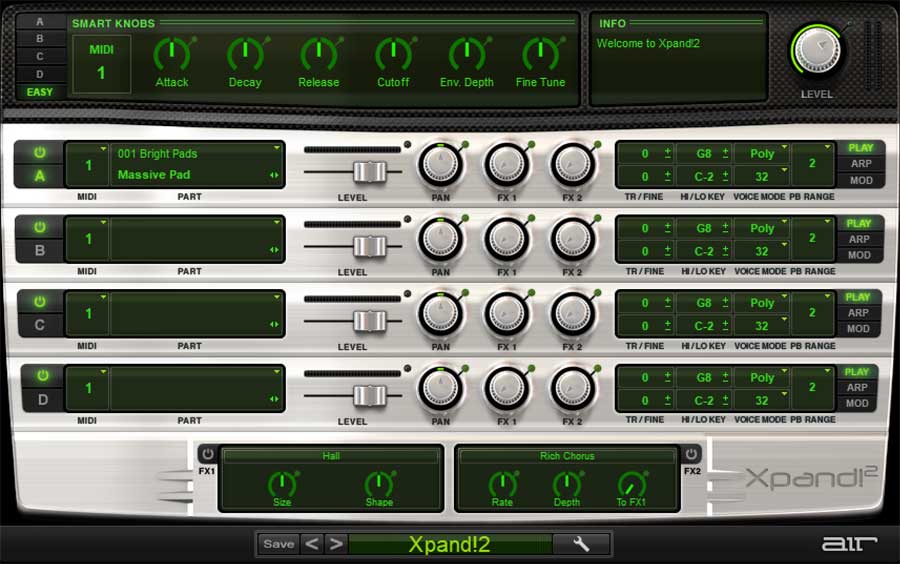Select part D button in row D
This screenshot has width=900, height=564.
point(42,399)
